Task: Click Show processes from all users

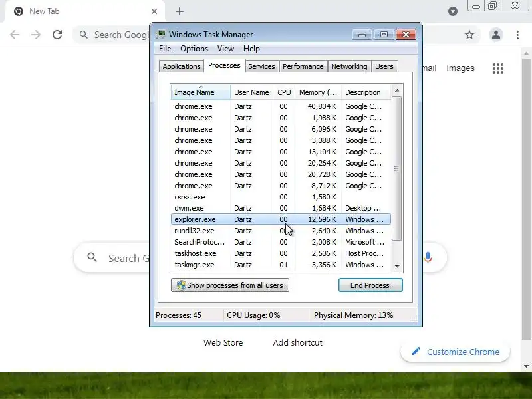Action: point(230,285)
